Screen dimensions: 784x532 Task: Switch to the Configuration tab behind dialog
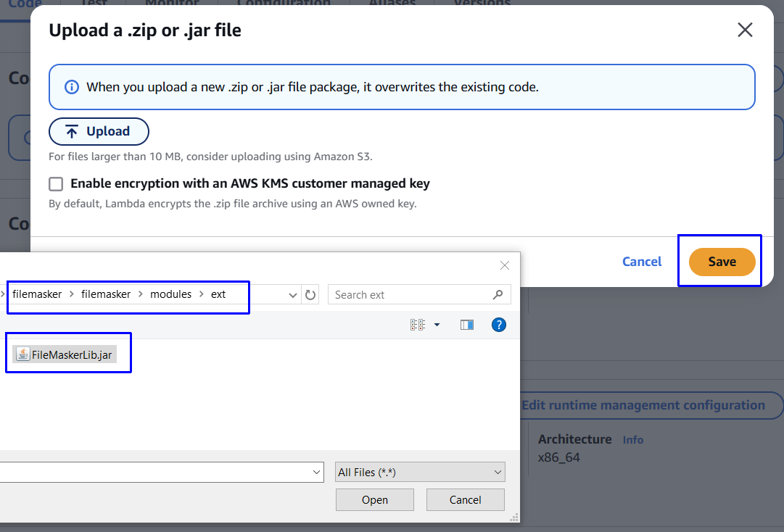tap(284, 2)
